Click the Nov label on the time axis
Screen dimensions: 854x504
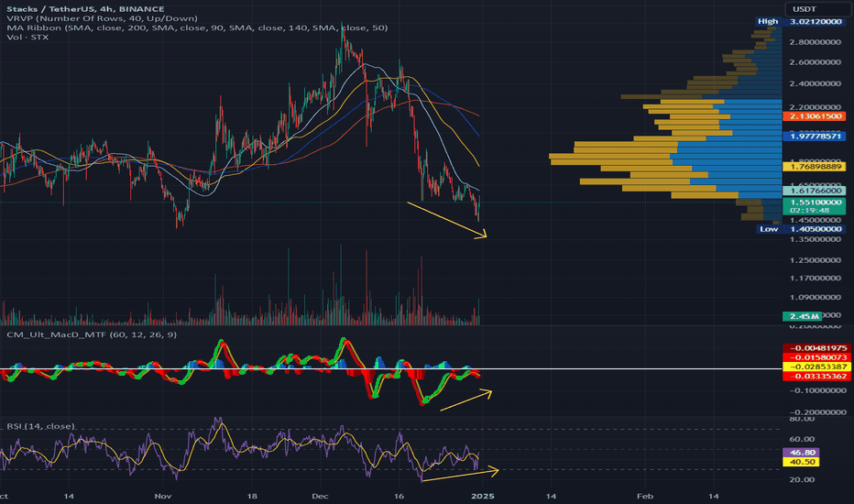tap(163, 496)
